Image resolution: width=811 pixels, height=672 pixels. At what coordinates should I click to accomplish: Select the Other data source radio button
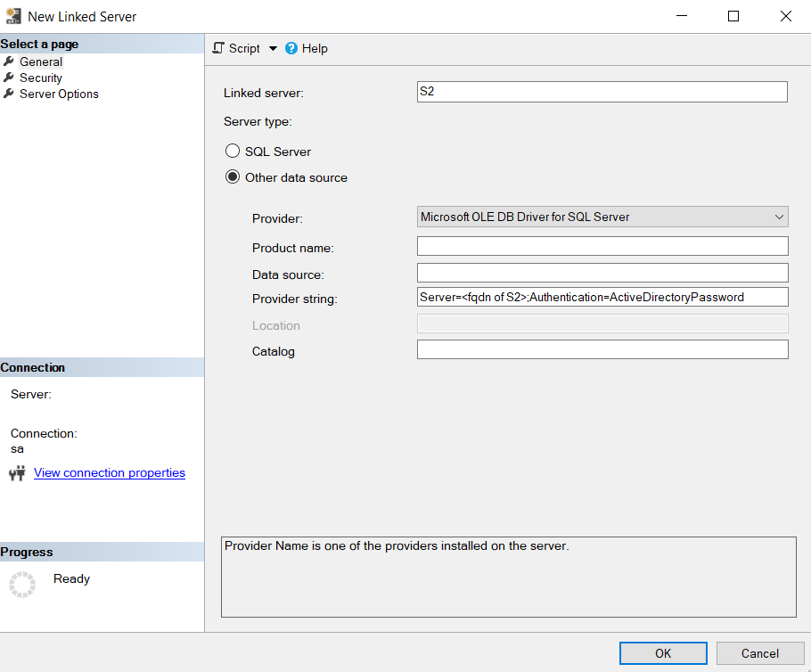tap(233, 176)
